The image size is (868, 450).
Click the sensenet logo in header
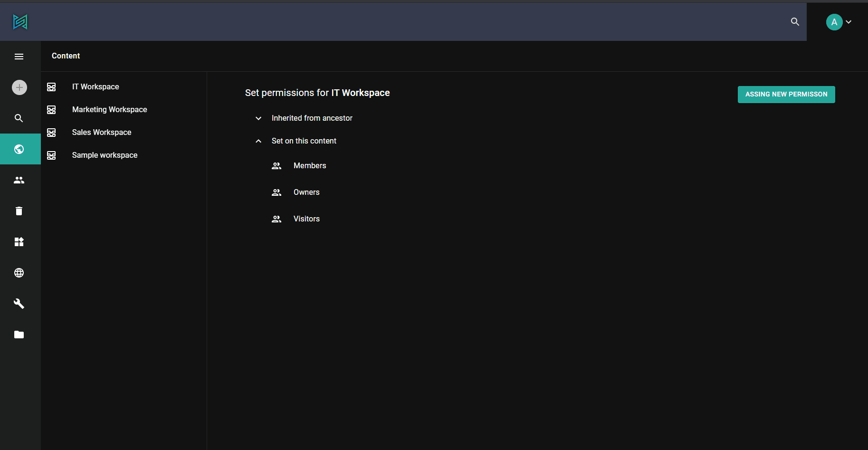click(x=20, y=22)
